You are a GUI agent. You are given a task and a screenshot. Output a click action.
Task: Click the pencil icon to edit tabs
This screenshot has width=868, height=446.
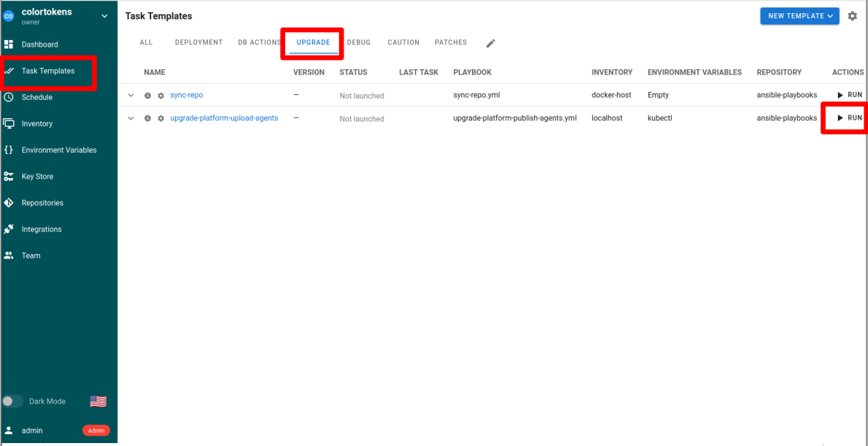click(491, 43)
